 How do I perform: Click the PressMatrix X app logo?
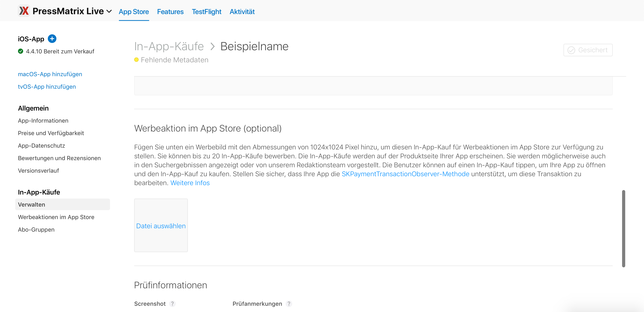[24, 11]
